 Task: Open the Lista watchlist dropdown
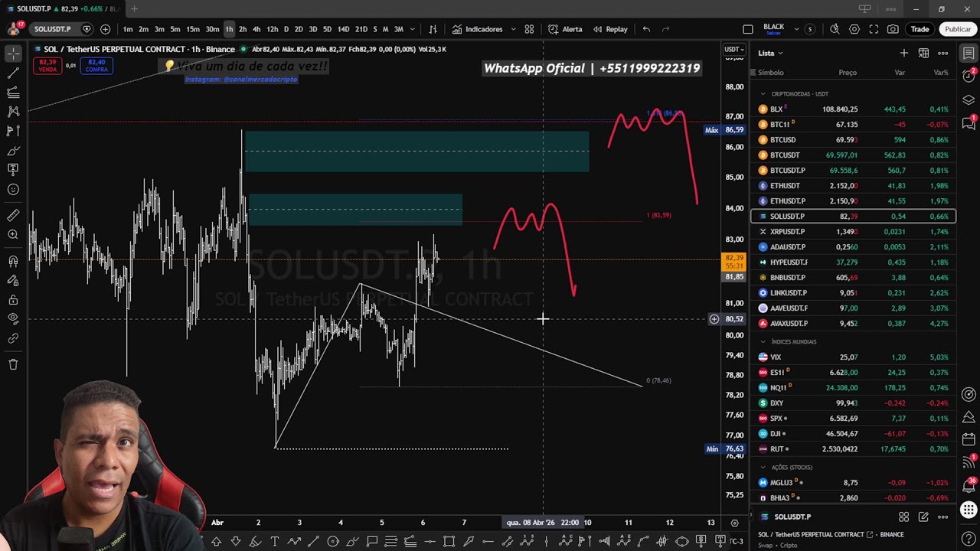[770, 53]
